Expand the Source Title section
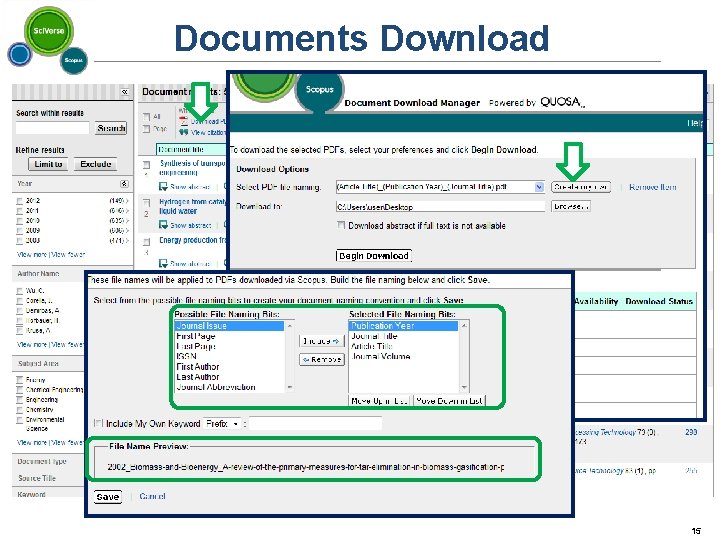This screenshot has height=540, width=720. point(37,478)
